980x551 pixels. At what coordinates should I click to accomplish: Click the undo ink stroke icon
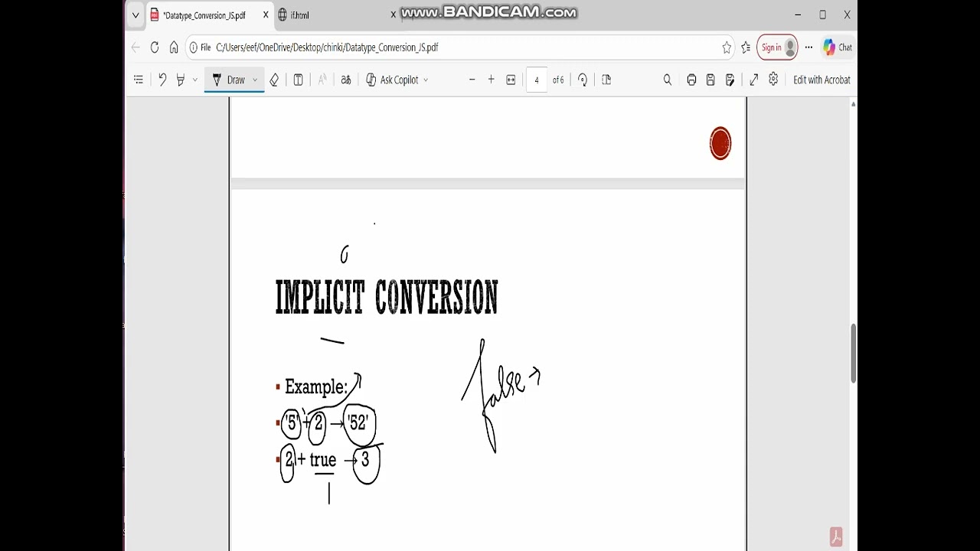pos(162,80)
